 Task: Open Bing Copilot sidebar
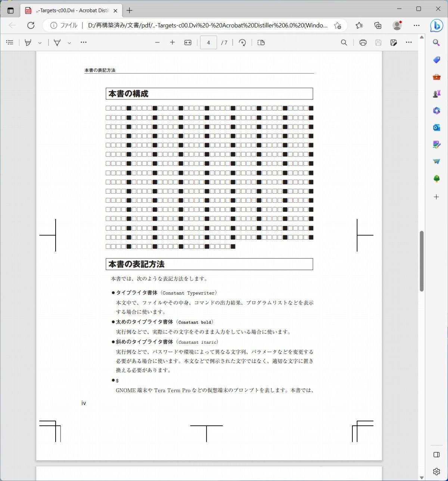click(436, 25)
